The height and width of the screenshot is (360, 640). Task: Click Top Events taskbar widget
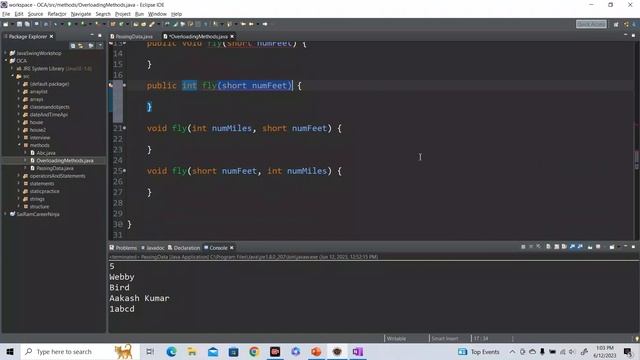[479, 351]
